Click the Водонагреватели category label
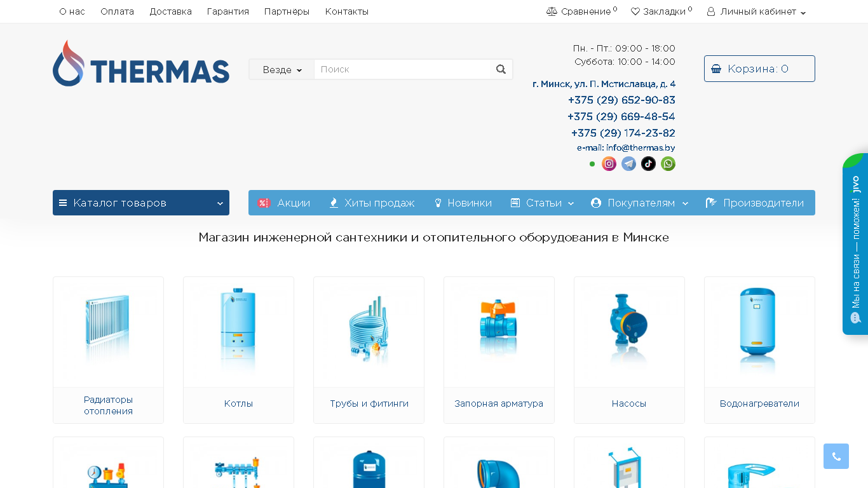The height and width of the screenshot is (488, 868). click(x=759, y=403)
